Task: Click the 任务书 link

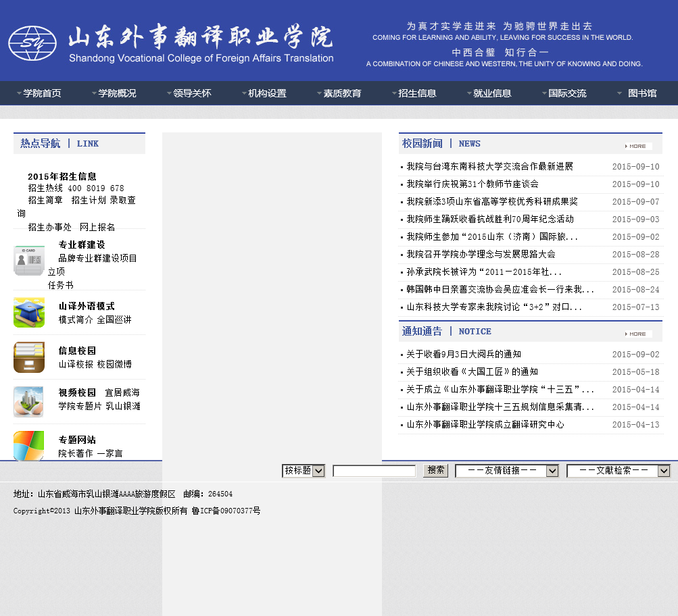Action: pos(61,285)
